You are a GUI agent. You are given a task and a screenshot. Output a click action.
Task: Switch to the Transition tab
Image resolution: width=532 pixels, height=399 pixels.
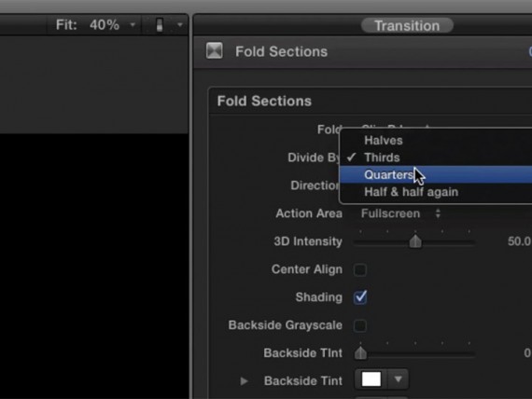click(407, 26)
